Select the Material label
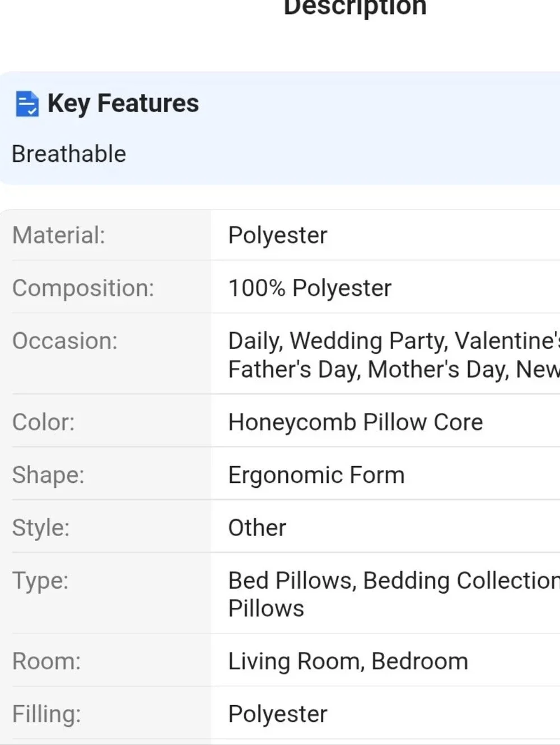The image size is (560, 745). click(x=59, y=235)
